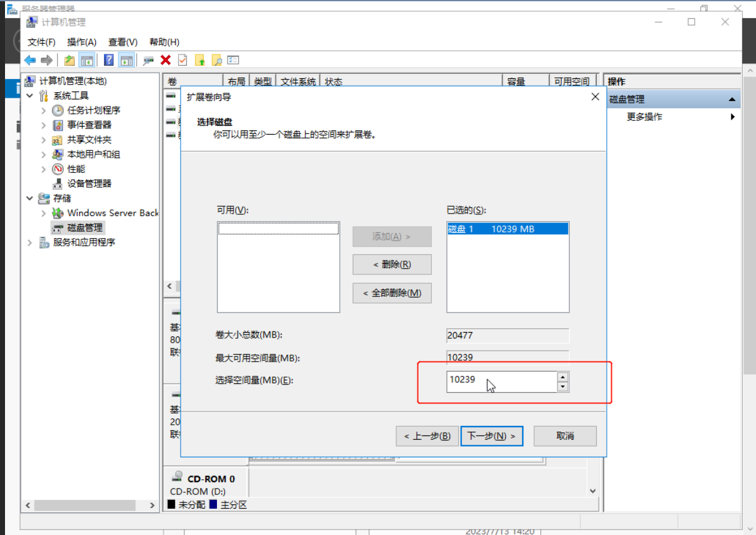756x535 pixels.
Task: Open the 帮助(H) menu
Action: tap(164, 42)
